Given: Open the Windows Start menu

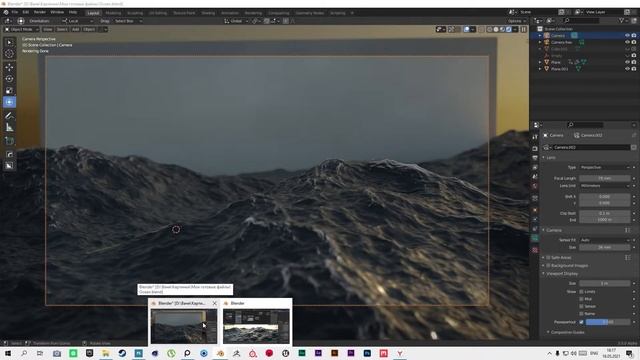Looking at the screenshot, I should point(7,353).
